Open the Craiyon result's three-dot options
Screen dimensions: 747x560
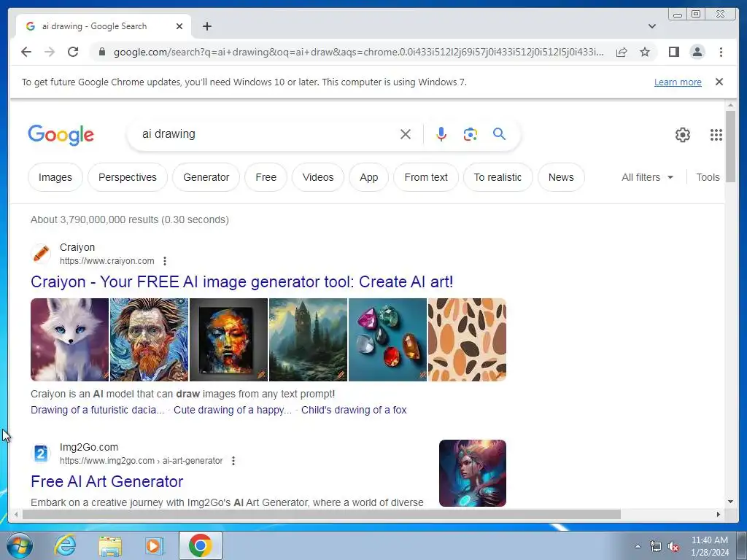coord(165,261)
